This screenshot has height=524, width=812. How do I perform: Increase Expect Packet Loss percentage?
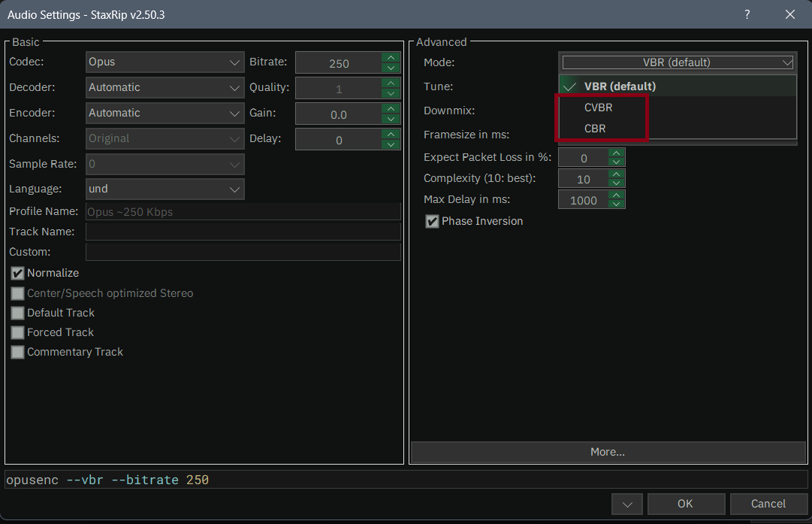pos(616,153)
